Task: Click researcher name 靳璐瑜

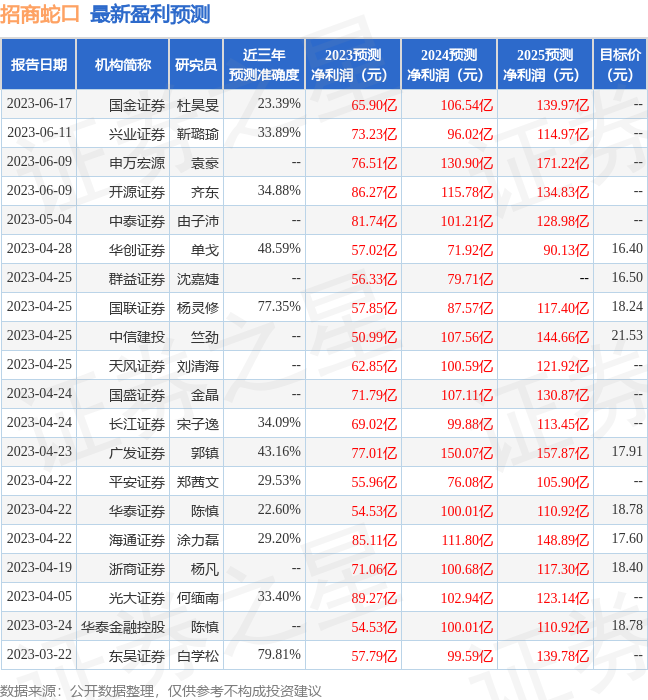Action: pos(198,134)
